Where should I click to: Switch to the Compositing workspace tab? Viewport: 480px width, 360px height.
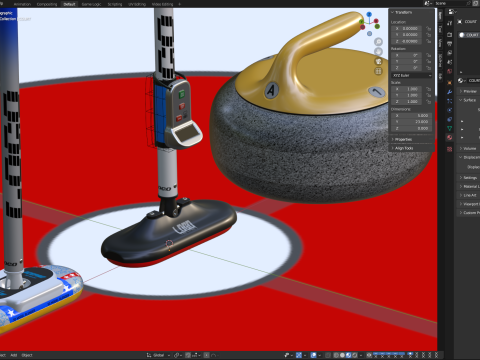[47, 4]
